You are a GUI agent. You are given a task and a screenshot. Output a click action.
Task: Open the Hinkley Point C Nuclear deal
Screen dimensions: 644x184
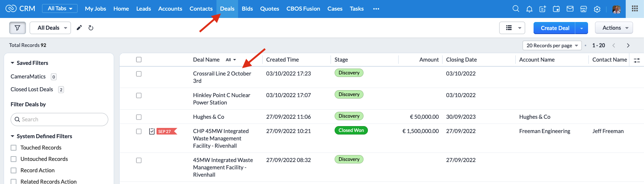(x=222, y=99)
